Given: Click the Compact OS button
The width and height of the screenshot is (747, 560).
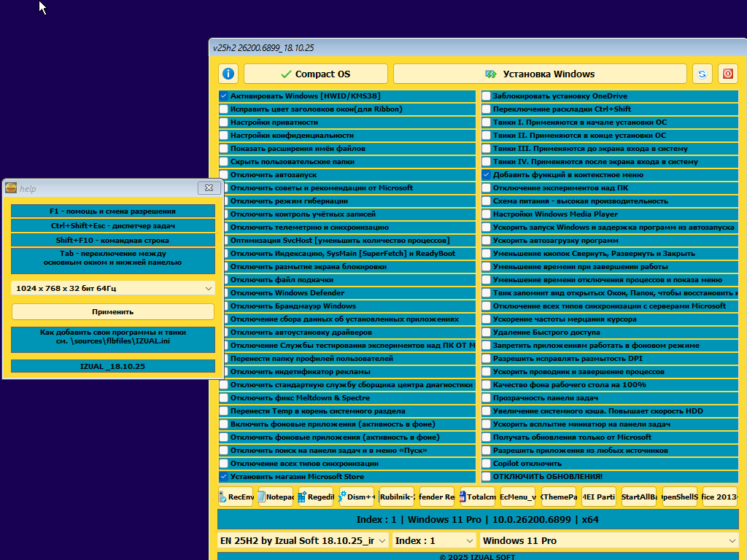Looking at the screenshot, I should (315, 74).
